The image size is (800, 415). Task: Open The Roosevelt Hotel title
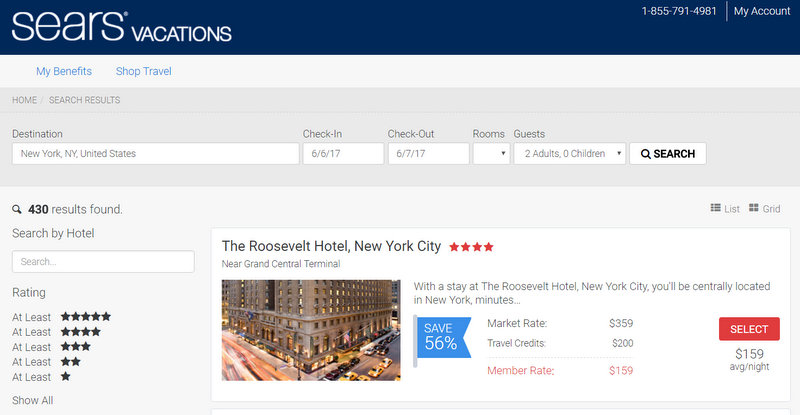pyautogui.click(x=331, y=246)
